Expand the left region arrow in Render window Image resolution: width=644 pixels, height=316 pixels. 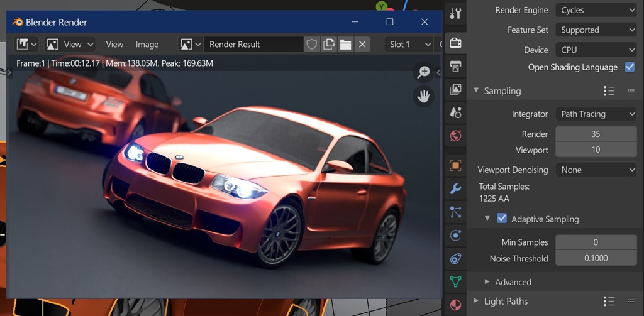(x=10, y=73)
